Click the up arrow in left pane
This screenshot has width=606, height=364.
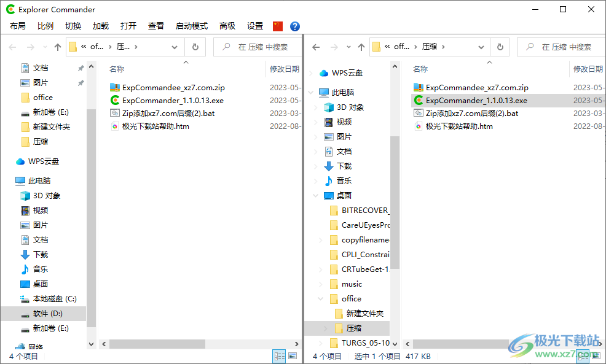coord(58,47)
